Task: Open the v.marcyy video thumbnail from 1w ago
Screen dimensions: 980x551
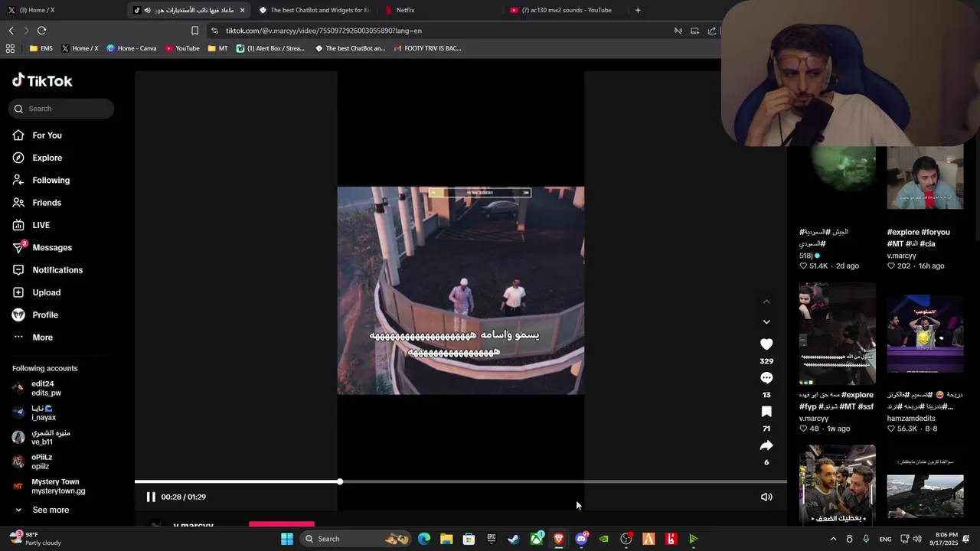Action: click(x=838, y=334)
